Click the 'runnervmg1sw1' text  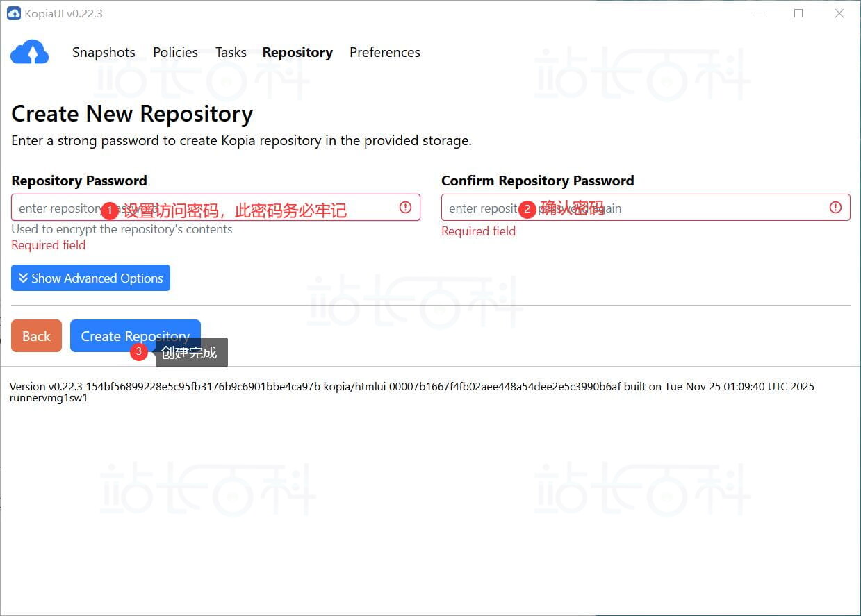[x=49, y=399]
